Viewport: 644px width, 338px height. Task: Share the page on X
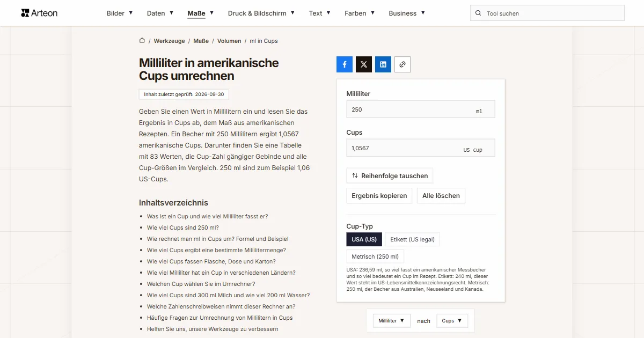[x=364, y=64]
